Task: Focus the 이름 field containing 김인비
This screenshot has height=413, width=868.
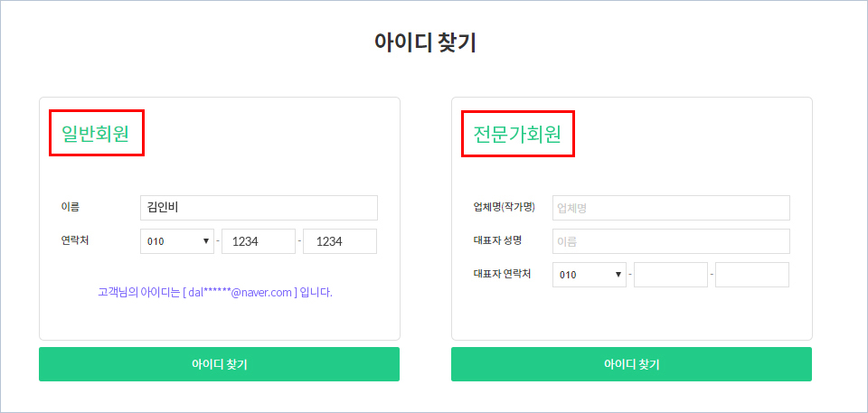Action: pos(259,208)
